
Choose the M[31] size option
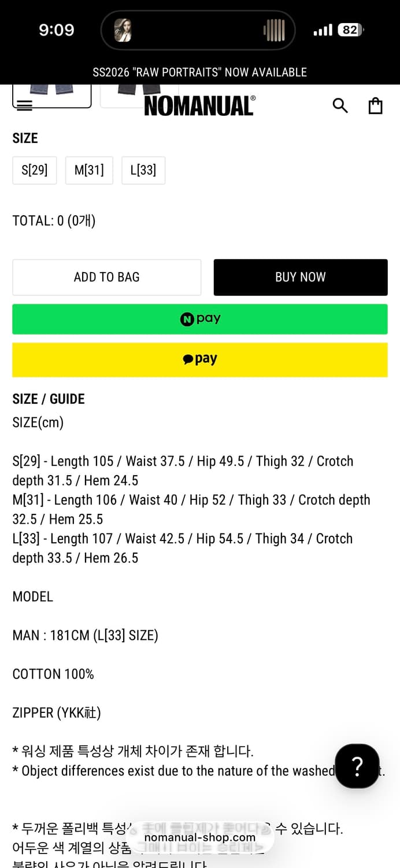pyautogui.click(x=89, y=170)
